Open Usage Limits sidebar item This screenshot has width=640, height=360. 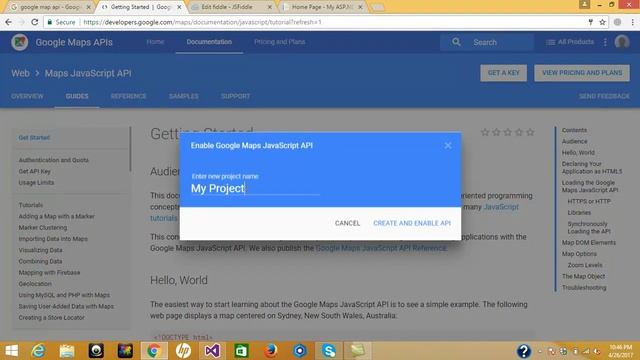click(x=36, y=182)
